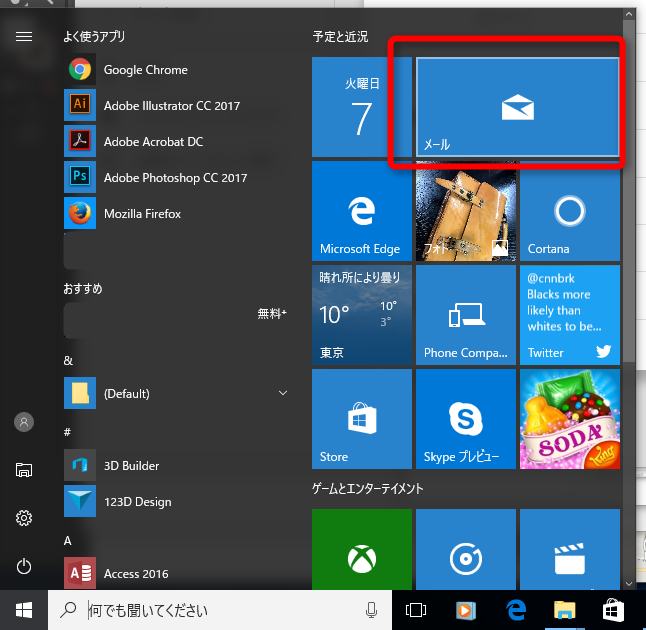Image resolution: width=646 pixels, height=630 pixels.
Task: Open the Groove Music tile
Action: pos(466,549)
